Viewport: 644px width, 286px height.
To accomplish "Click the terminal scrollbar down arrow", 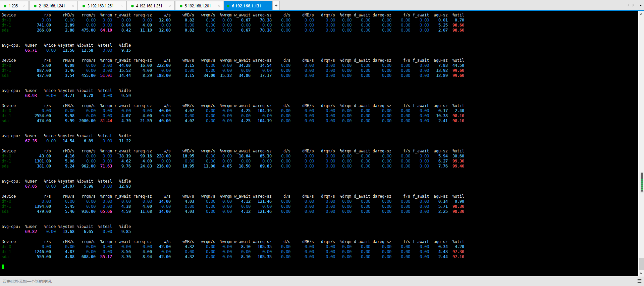I will click(x=641, y=273).
